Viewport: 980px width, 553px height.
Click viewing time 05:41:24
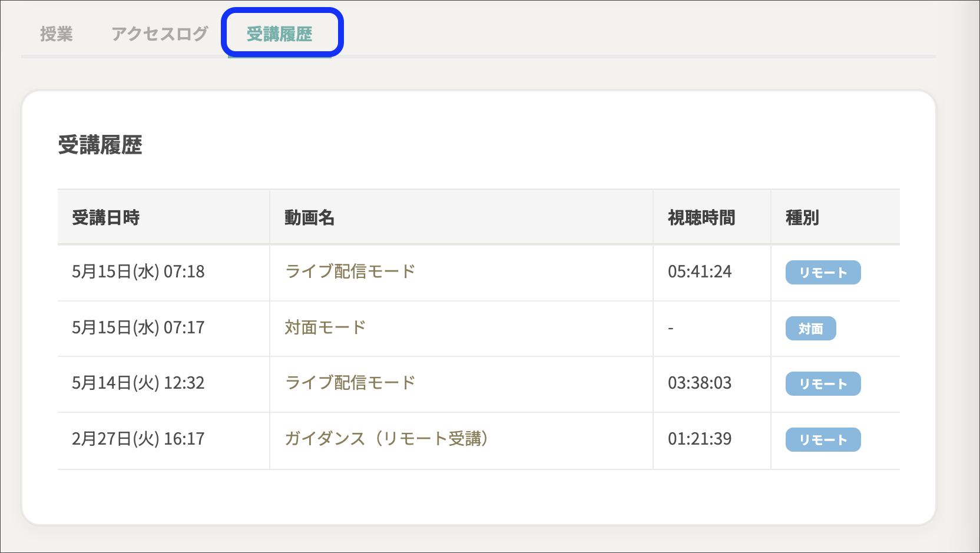(x=700, y=271)
